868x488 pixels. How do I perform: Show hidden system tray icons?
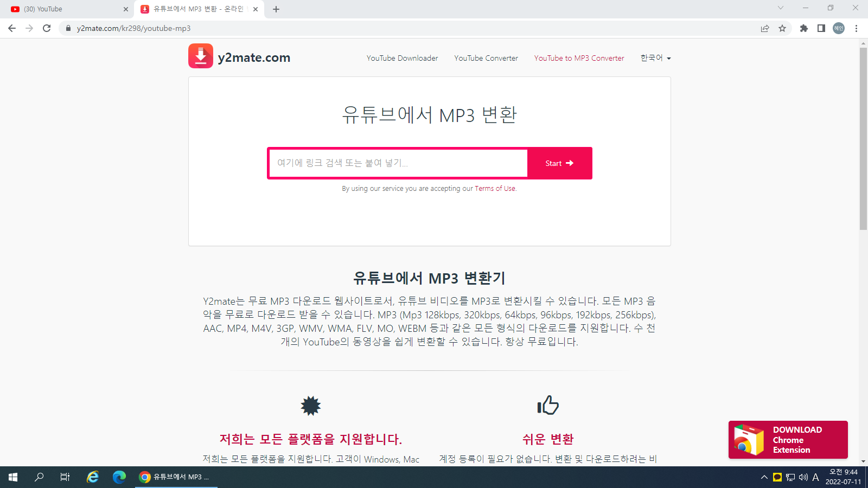tap(764, 477)
